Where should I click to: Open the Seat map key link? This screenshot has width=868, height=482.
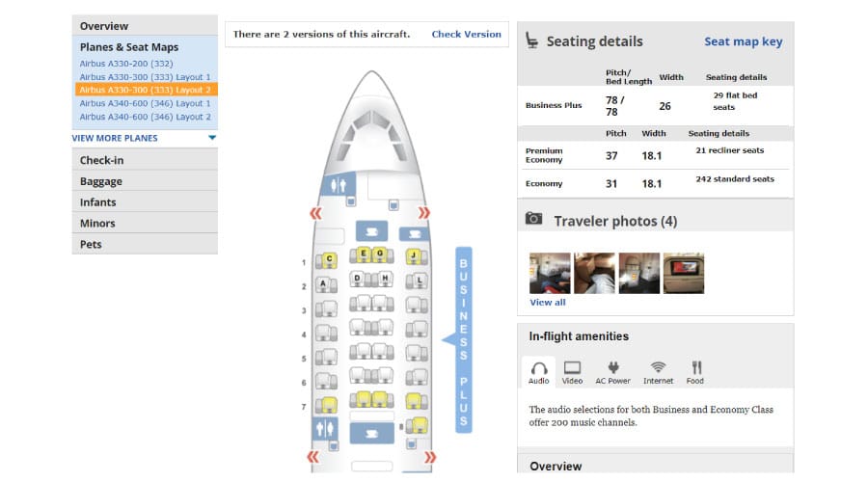[x=743, y=41]
